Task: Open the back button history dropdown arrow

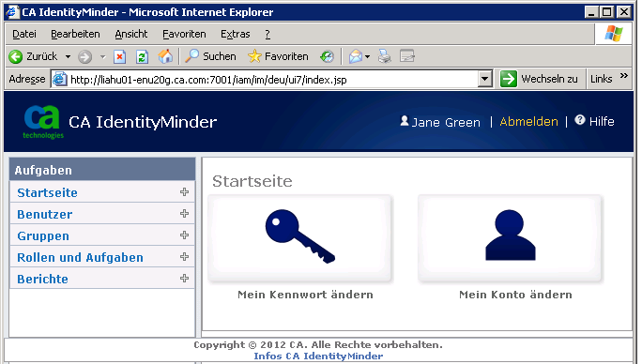Action: pos(68,56)
